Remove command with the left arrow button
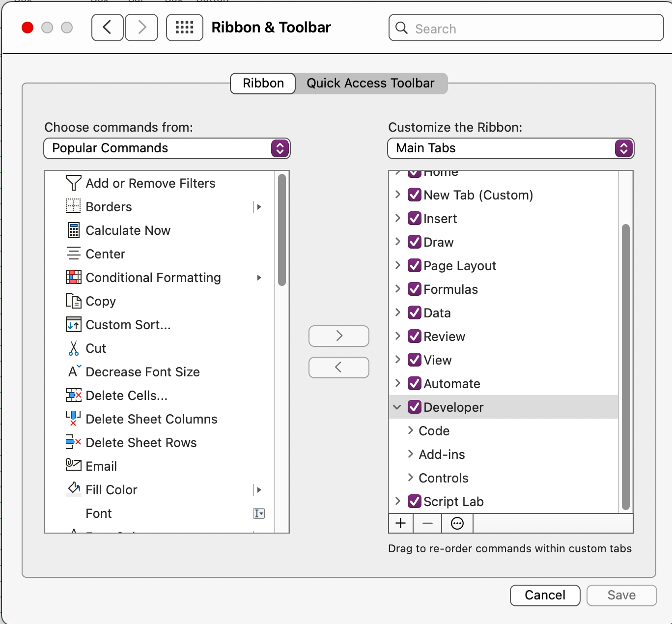Viewport: 672px width, 624px height. point(339,368)
